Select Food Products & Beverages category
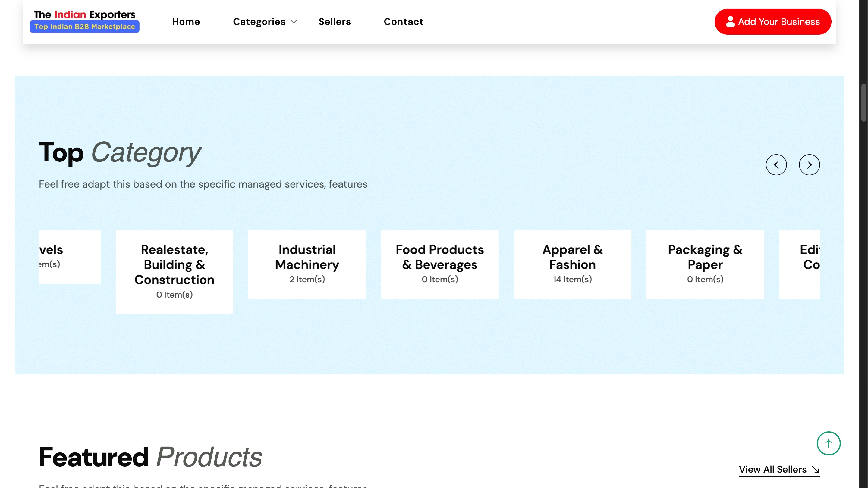Image resolution: width=868 pixels, height=488 pixels. [439, 264]
